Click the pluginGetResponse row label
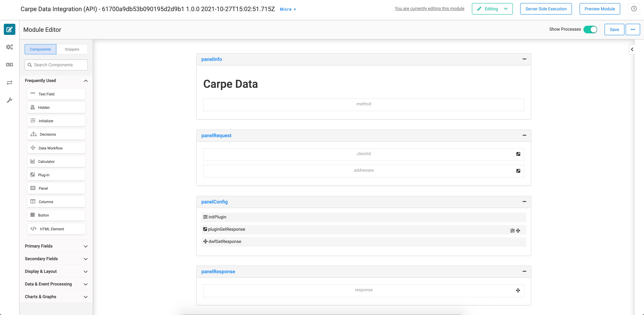644x315 pixels. click(227, 229)
